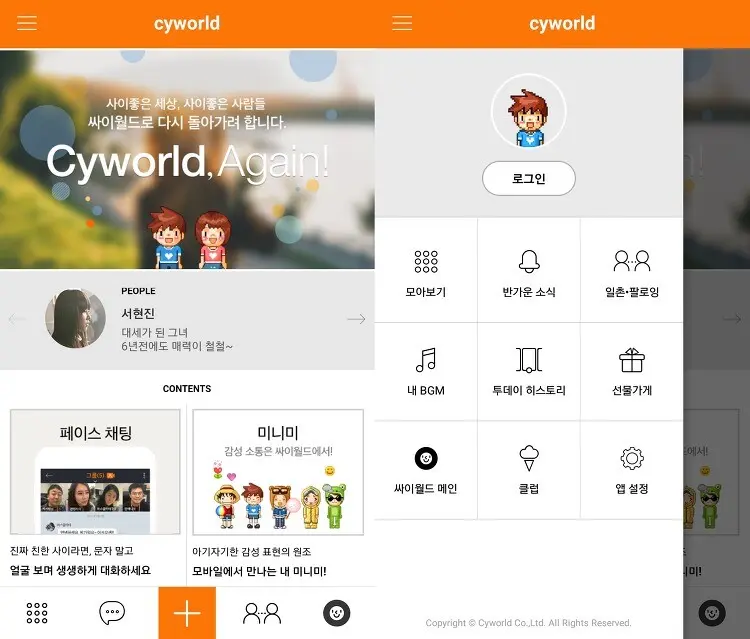
Task: Open hamburger menu on left Cyworld screen
Action: click(x=27, y=23)
